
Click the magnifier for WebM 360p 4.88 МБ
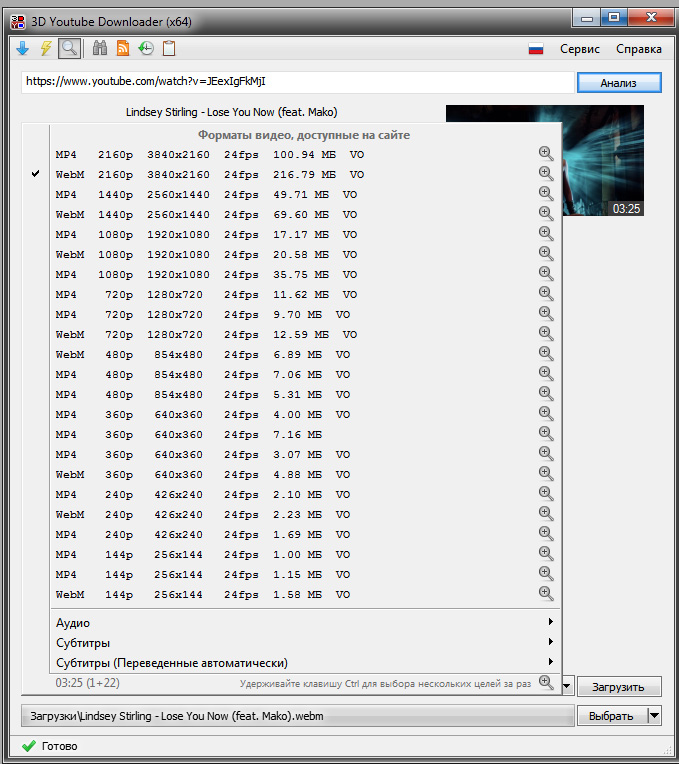click(x=546, y=474)
